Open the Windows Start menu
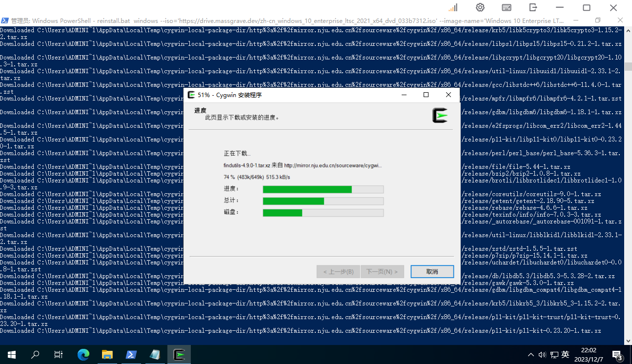Viewport: 632px width, 364px height. click(x=11, y=355)
